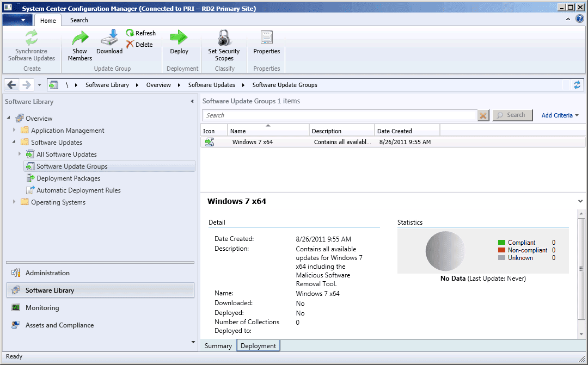This screenshot has height=365, width=588.
Task: Collapse the Windows 7 x64 details pane
Action: (580, 201)
